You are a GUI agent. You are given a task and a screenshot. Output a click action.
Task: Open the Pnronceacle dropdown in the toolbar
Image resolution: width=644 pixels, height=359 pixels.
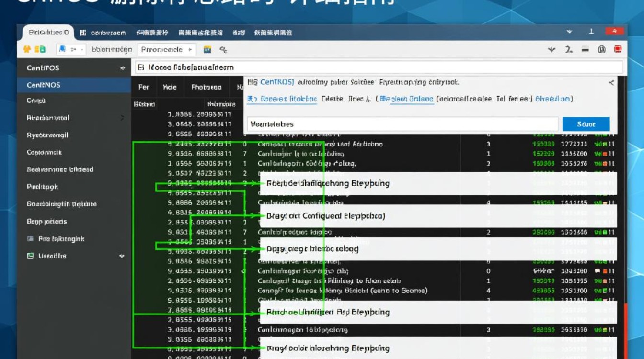pos(167,49)
